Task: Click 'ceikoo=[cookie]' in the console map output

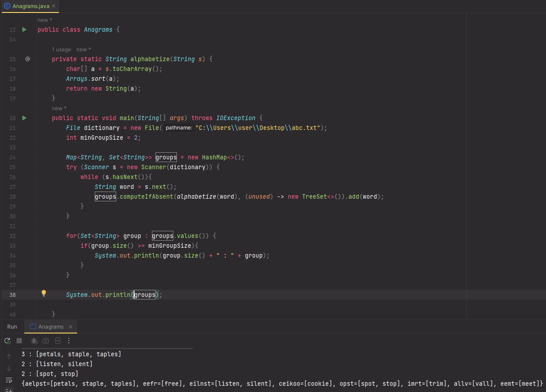Action: (306, 384)
